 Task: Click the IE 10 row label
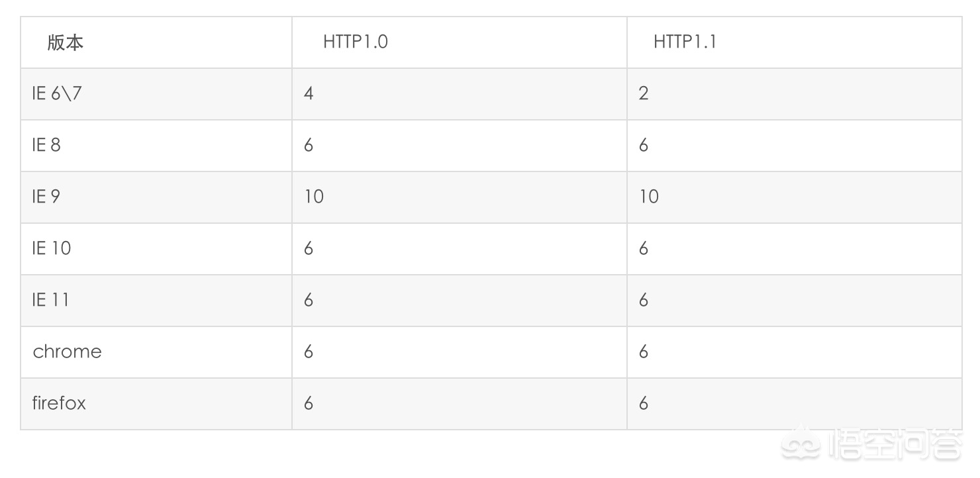[x=52, y=248]
